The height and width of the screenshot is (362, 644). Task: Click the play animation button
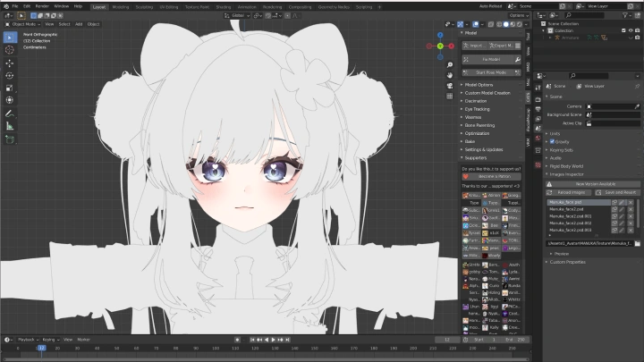click(x=273, y=340)
